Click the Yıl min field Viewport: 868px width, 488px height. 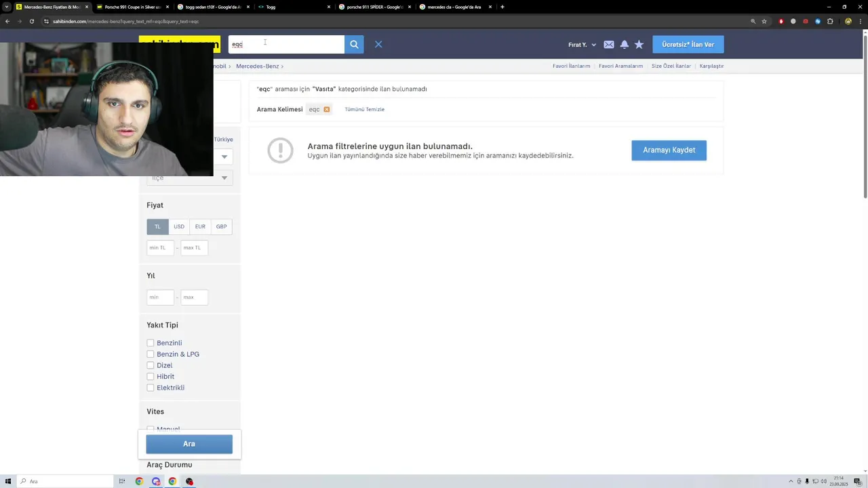[x=160, y=297]
